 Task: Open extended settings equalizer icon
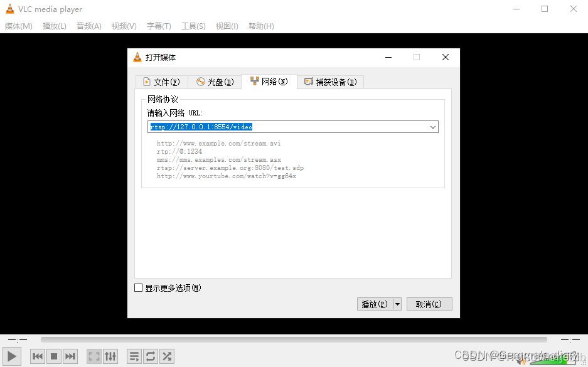click(110, 356)
